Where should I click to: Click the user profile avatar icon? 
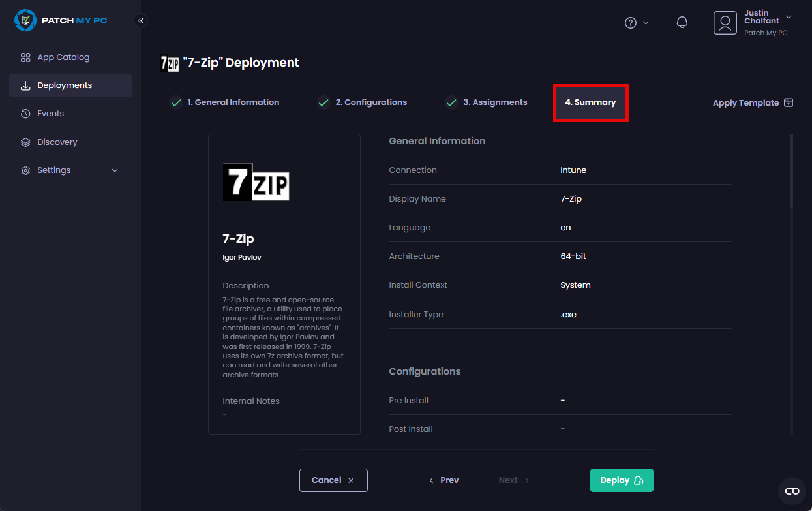click(x=725, y=23)
